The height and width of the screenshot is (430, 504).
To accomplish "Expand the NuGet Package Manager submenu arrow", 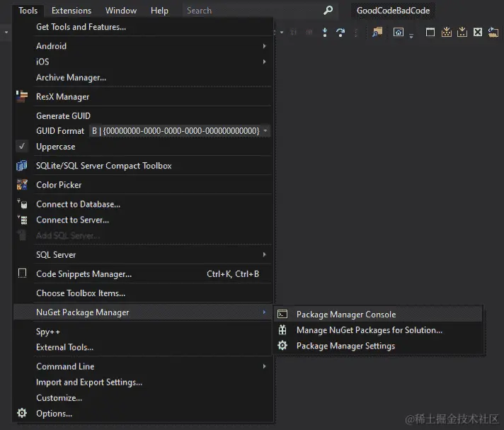I will (x=264, y=312).
